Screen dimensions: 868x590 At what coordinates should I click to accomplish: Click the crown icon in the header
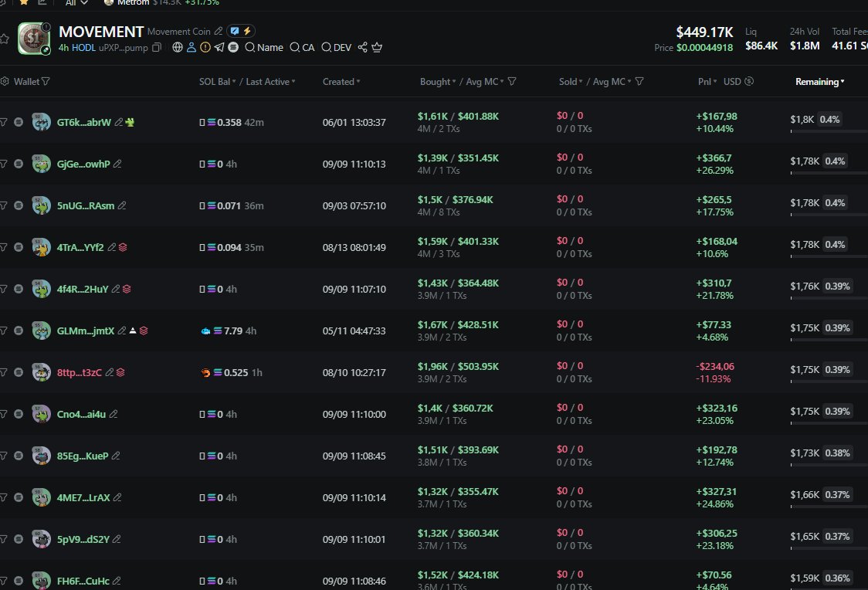click(377, 47)
